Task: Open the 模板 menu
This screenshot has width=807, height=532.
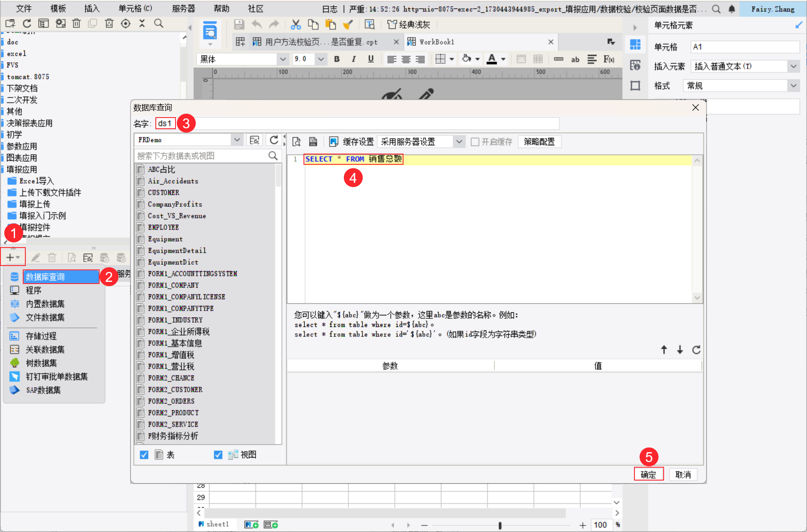Action: [58, 9]
